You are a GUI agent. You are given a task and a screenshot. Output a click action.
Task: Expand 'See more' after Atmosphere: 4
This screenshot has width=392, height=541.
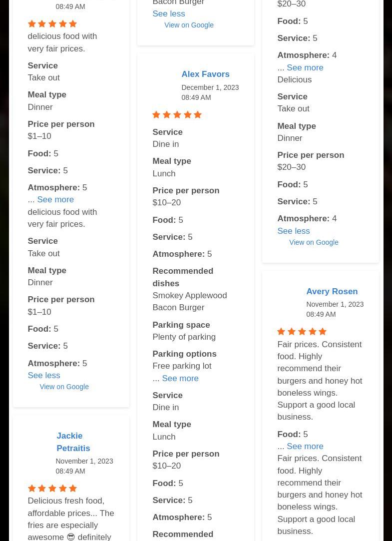(305, 67)
